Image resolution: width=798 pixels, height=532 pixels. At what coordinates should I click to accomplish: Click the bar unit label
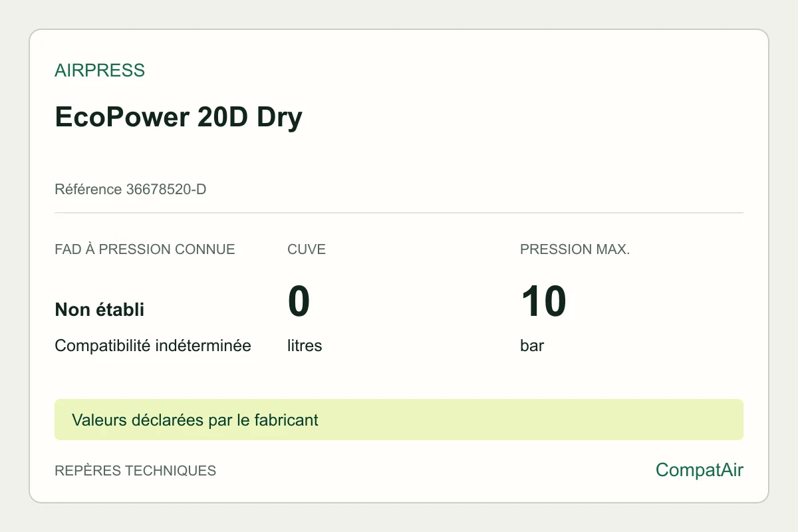point(532,346)
